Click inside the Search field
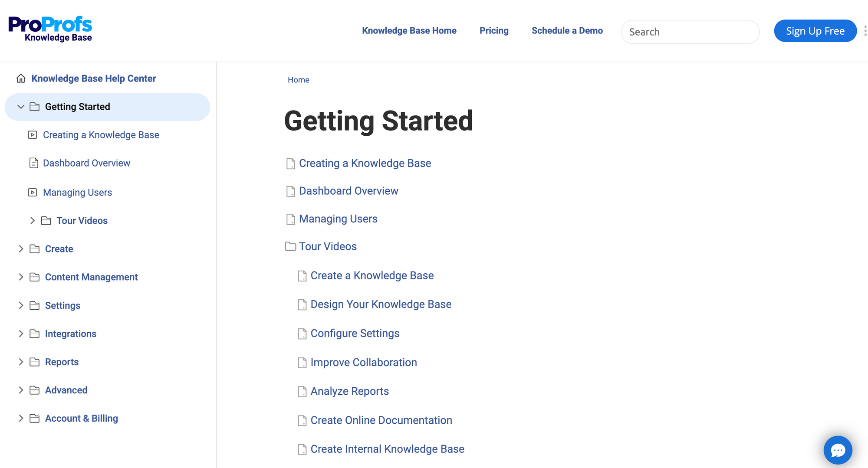 coord(690,32)
